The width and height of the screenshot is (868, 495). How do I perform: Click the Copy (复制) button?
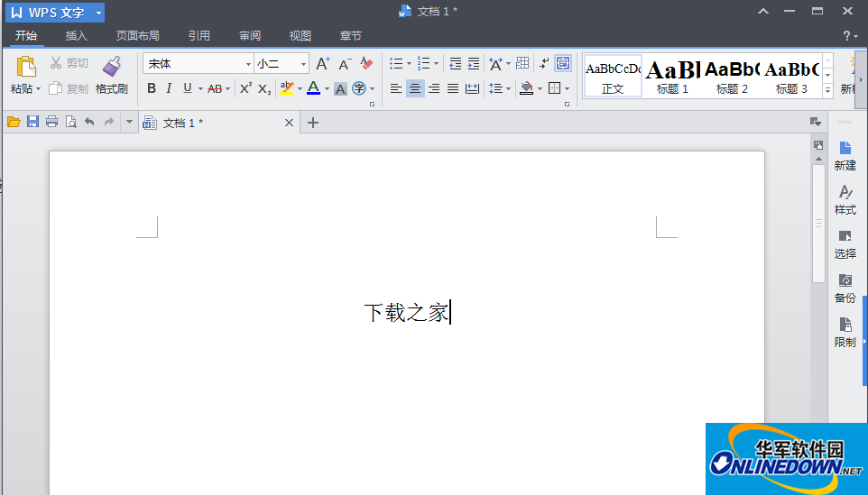click(69, 88)
